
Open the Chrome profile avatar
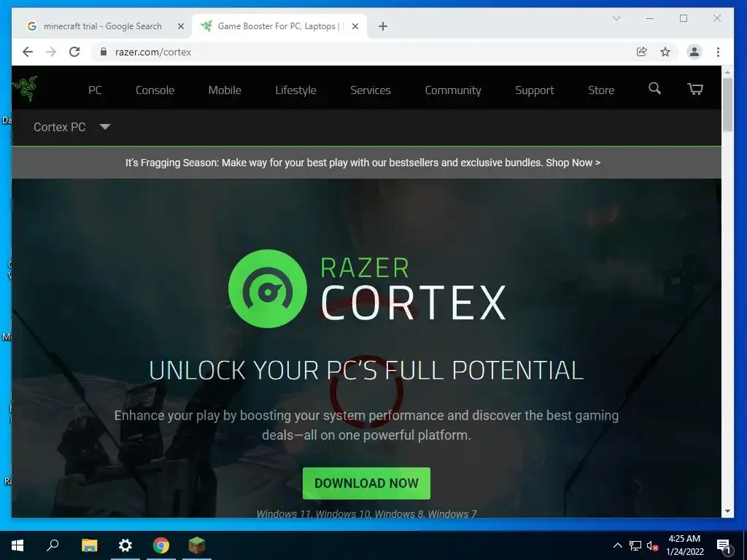coord(694,52)
